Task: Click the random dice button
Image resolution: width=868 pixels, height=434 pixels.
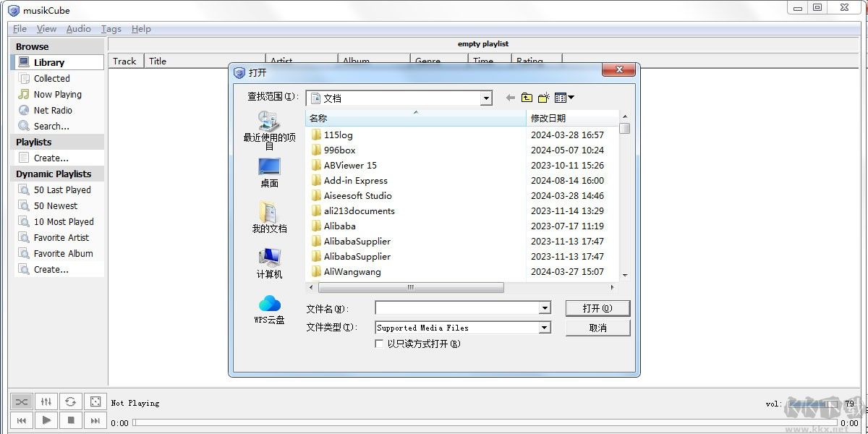Action: coord(95,401)
